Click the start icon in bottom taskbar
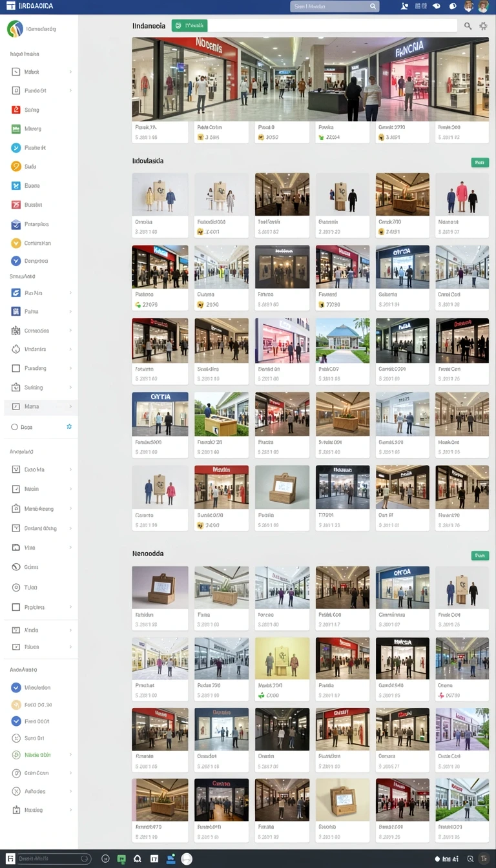The height and width of the screenshot is (868, 496). [x=10, y=859]
